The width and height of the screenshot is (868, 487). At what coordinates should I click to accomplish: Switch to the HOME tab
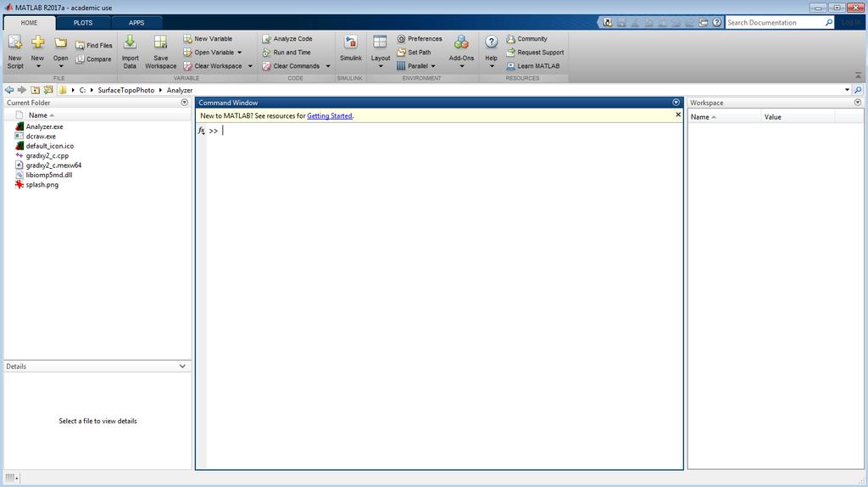point(30,23)
